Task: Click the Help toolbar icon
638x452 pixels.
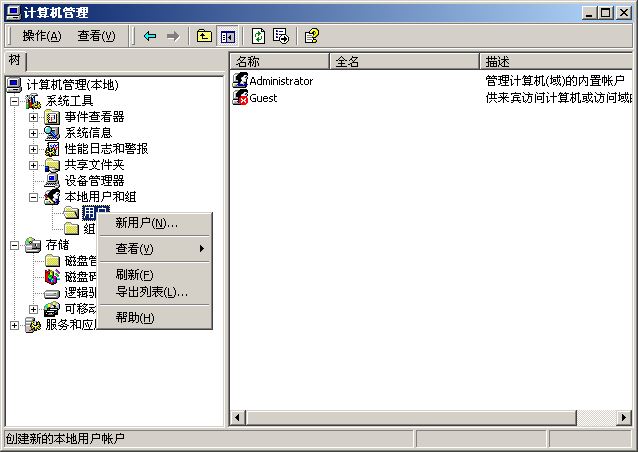Action: tap(312, 36)
